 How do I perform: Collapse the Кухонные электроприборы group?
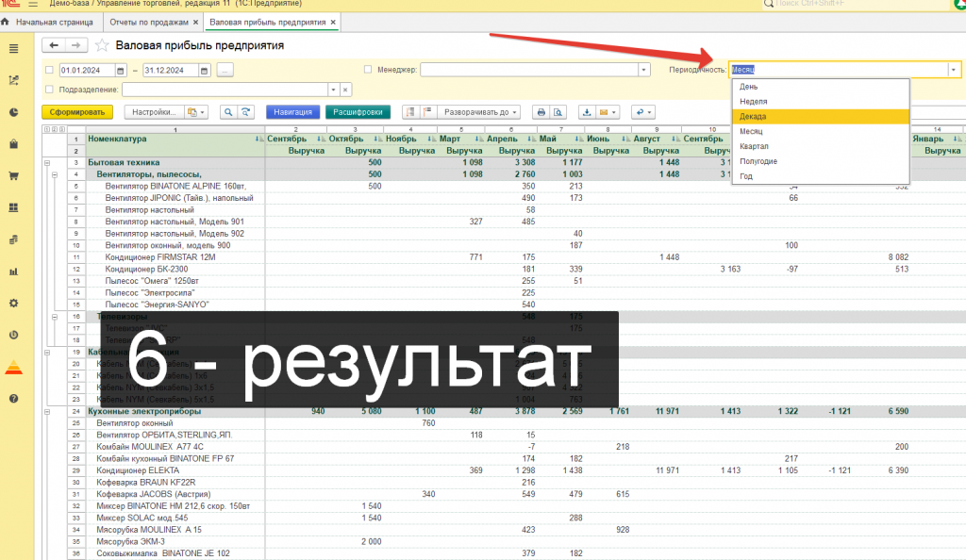[x=47, y=412]
